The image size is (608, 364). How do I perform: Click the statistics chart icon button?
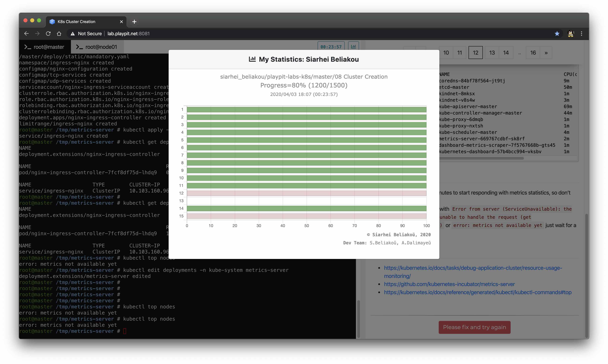(x=353, y=46)
